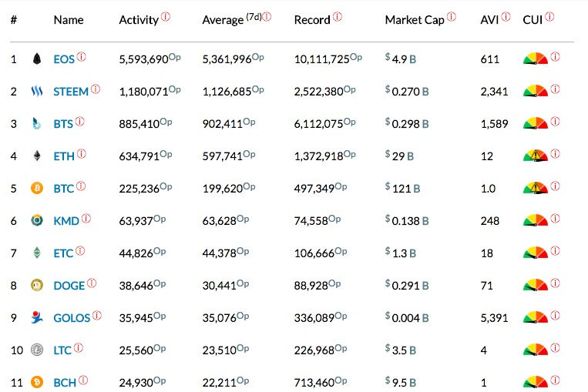Click CUI info icon in STEEM row

tap(556, 89)
